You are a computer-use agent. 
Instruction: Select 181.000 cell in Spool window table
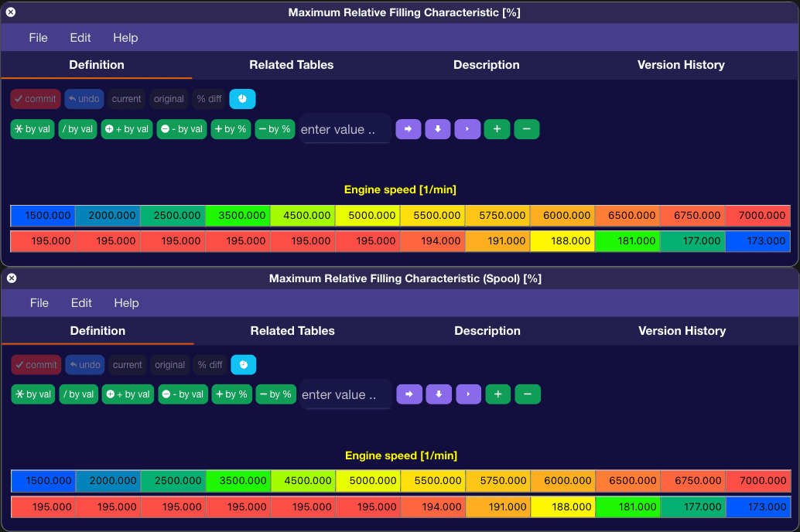(628, 507)
